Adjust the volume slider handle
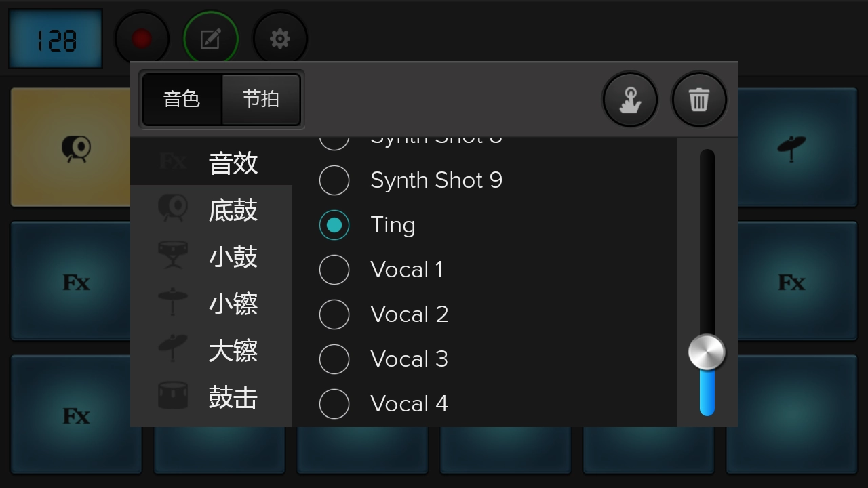 point(707,352)
